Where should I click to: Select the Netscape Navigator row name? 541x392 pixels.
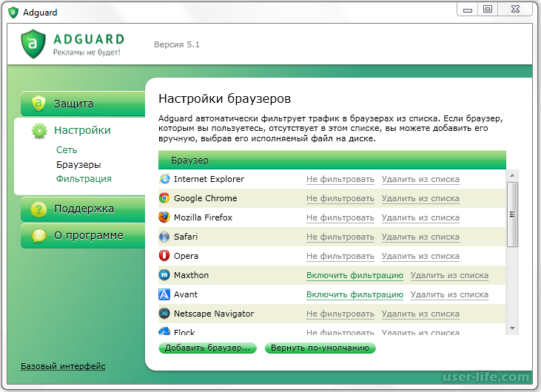coord(214,314)
